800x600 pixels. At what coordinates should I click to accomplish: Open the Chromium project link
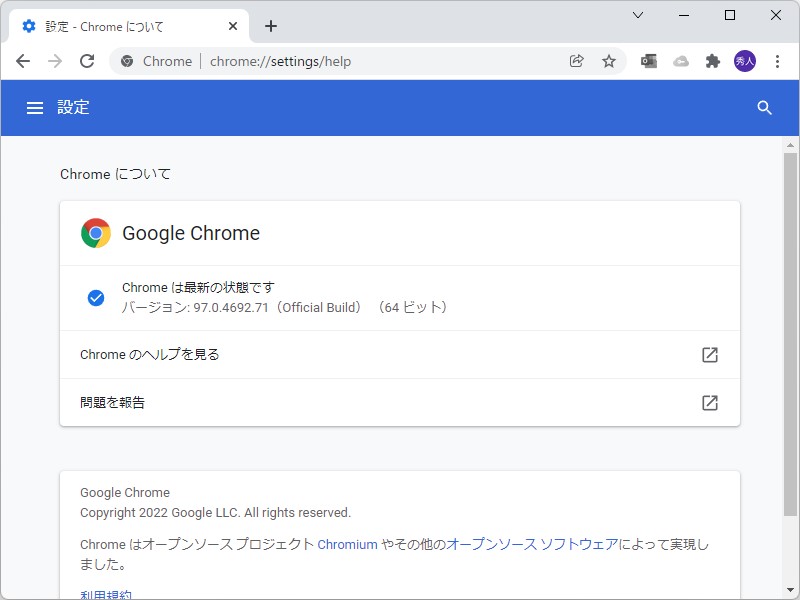(346, 544)
